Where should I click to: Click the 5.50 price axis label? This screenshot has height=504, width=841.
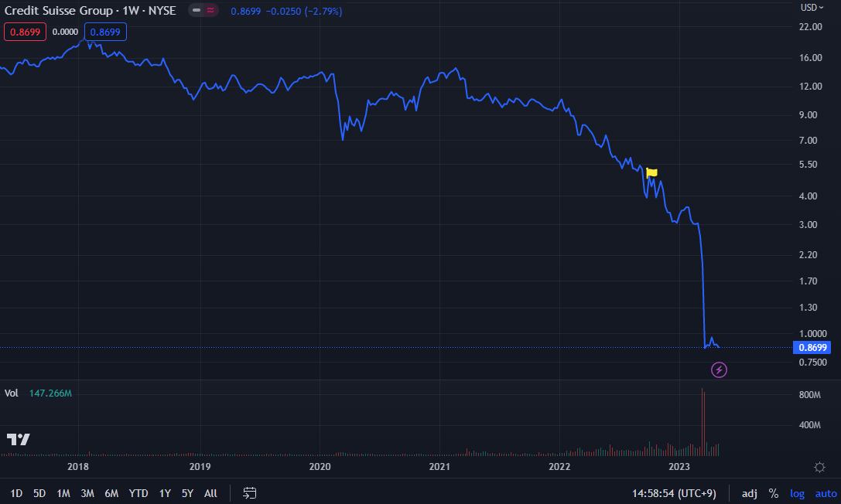(809, 165)
